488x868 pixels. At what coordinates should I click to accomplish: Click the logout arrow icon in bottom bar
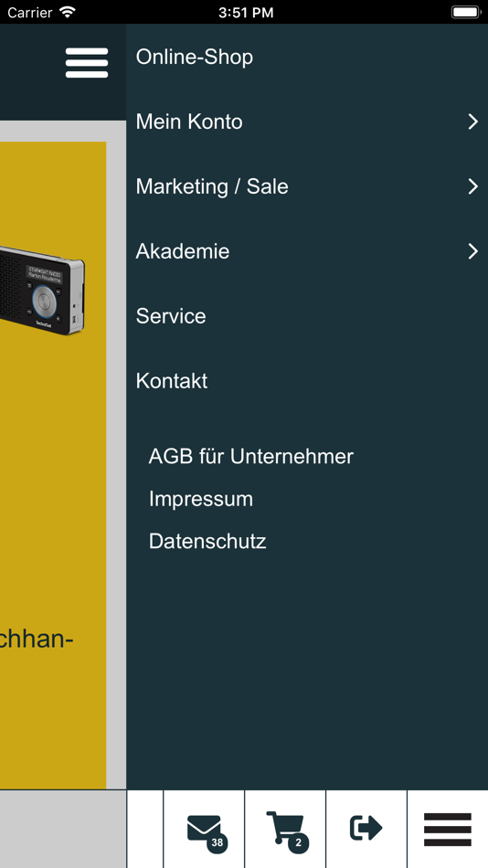click(x=366, y=828)
